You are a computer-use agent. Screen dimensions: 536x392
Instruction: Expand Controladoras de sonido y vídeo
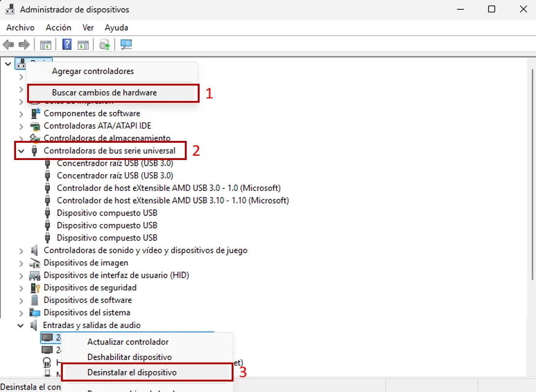click(x=21, y=251)
